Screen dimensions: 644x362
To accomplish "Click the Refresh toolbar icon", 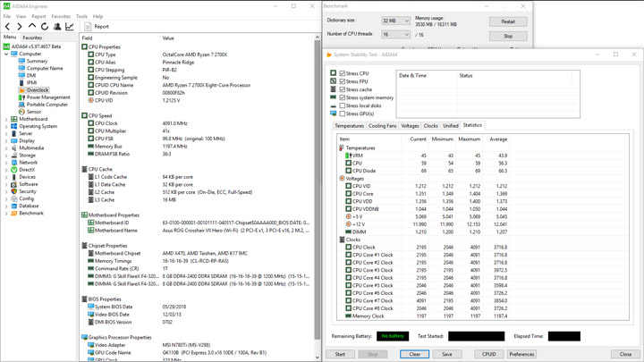I will (45, 27).
